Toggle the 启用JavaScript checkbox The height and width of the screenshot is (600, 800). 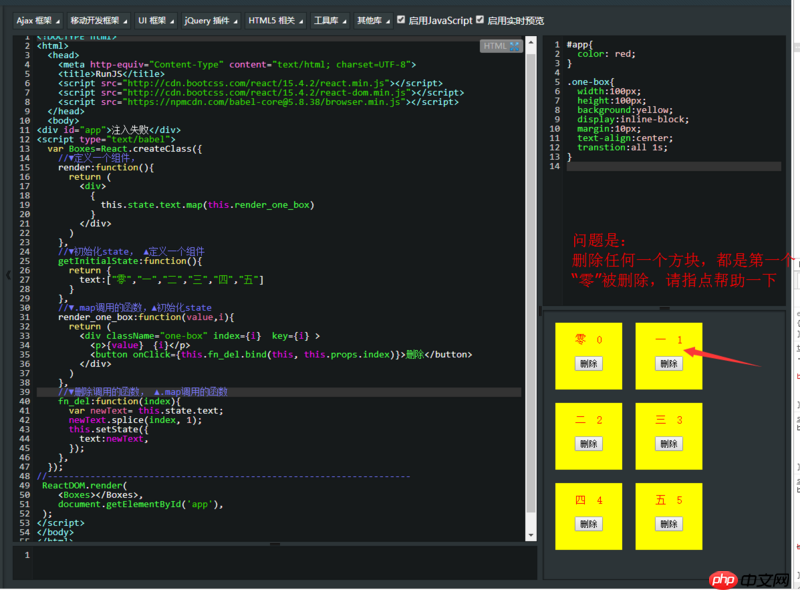tap(401, 19)
